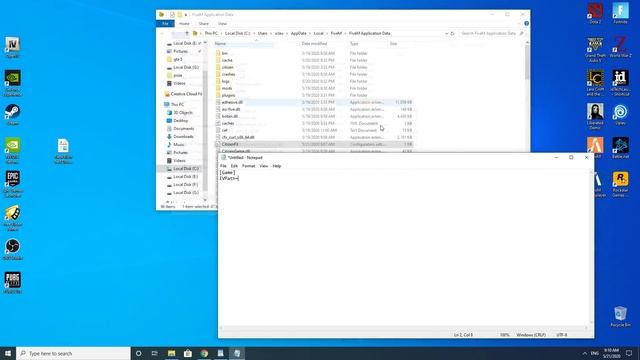The width and height of the screenshot is (640, 360).
Task: Open the OBS Studio desktop shortcut
Action: 12,249
